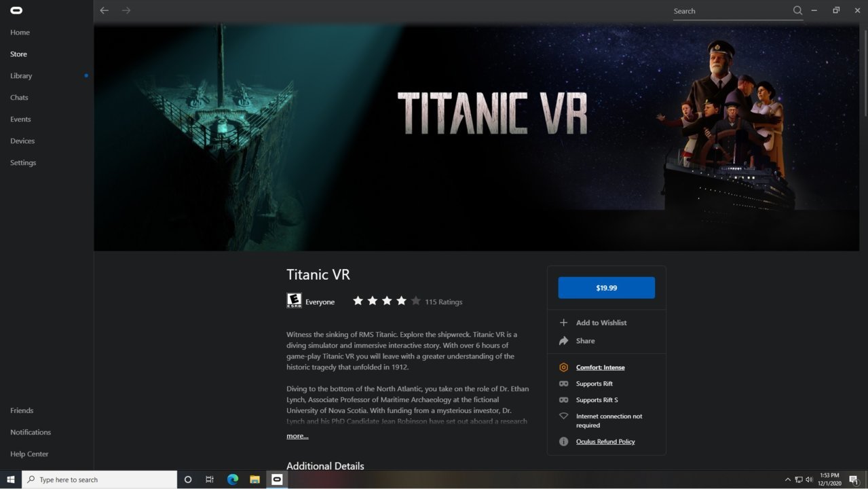The width and height of the screenshot is (868, 489).
Task: Click the headset icon beside Supports Rift S
Action: (x=563, y=400)
